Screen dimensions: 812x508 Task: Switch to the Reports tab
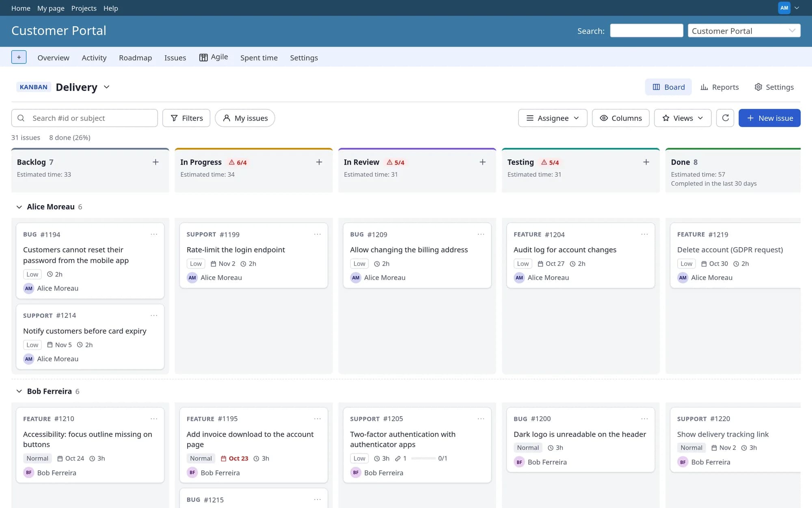719,87
